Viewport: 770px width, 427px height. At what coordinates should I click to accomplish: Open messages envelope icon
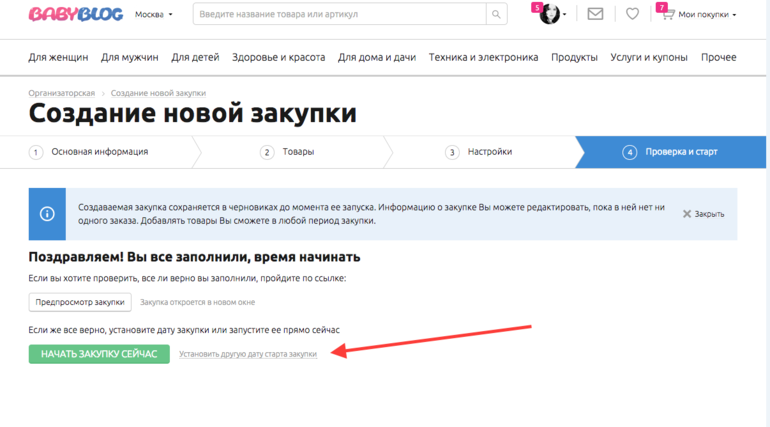click(595, 15)
